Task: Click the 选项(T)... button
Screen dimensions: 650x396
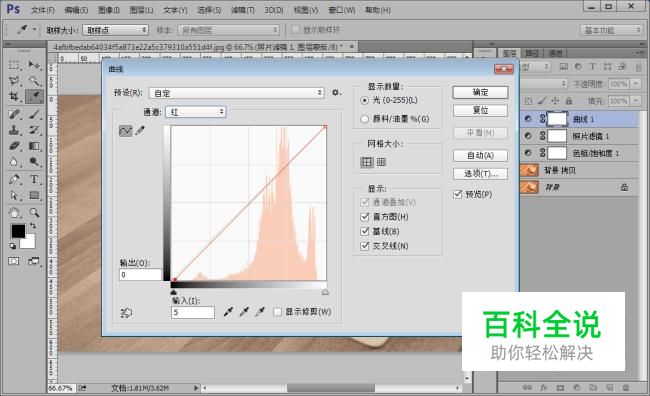Action: [480, 174]
